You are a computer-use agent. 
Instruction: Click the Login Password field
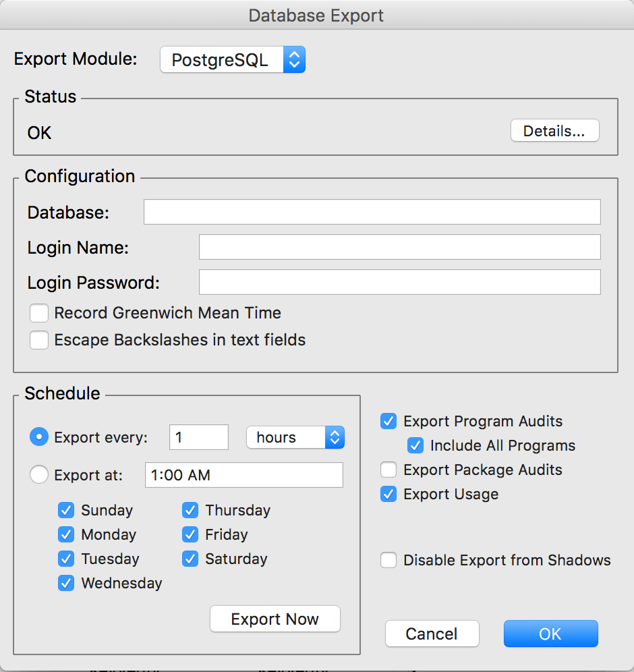399,282
